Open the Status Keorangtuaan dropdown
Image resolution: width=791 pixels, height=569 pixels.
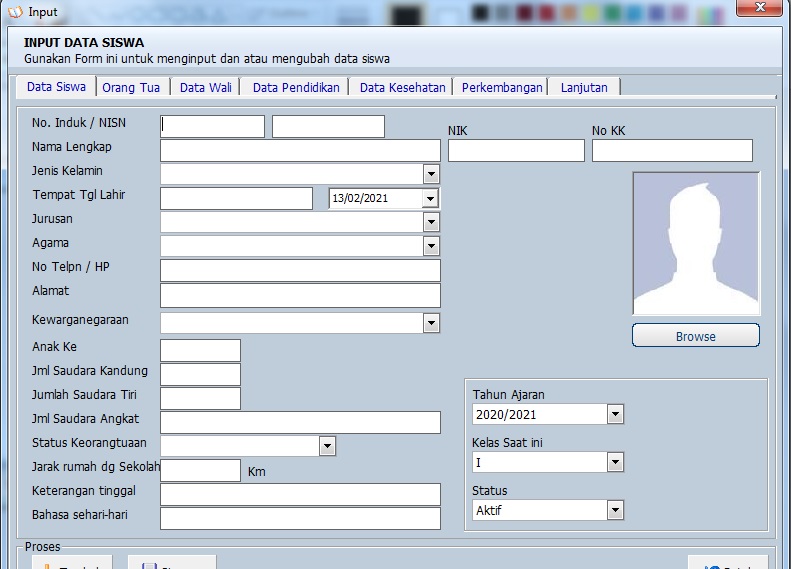click(x=327, y=446)
